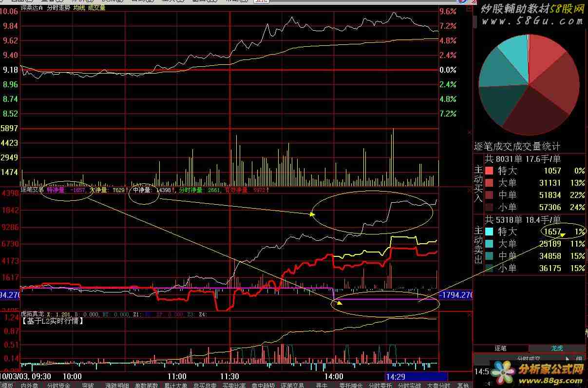Click the 中单 buy color swatch
This screenshot has width=588, height=388.
[x=489, y=195]
